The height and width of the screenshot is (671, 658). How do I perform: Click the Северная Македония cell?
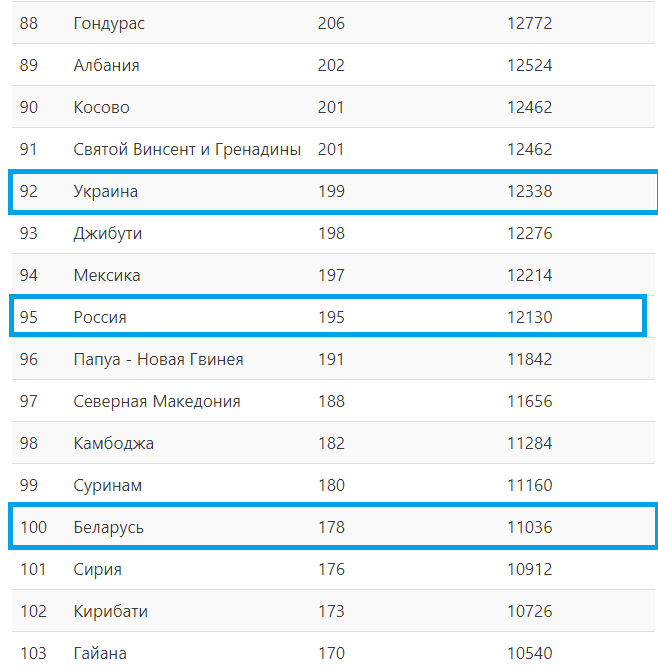[157, 401]
